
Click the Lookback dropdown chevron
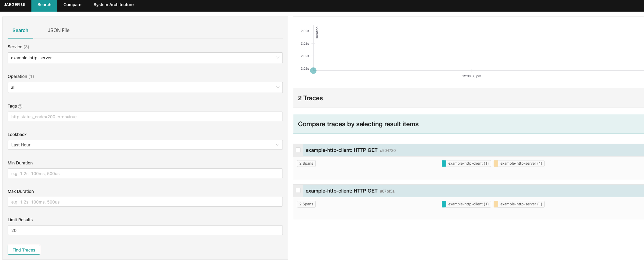pyautogui.click(x=277, y=145)
